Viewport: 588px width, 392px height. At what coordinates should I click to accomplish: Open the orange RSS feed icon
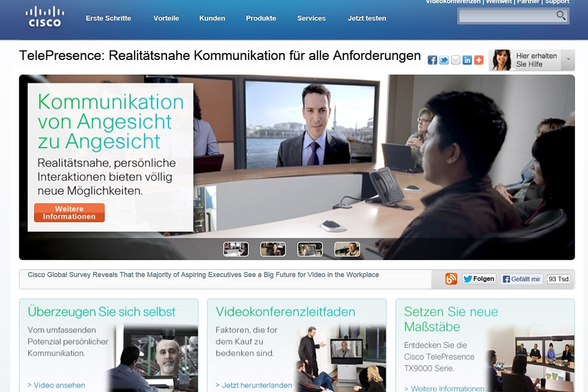(x=451, y=279)
